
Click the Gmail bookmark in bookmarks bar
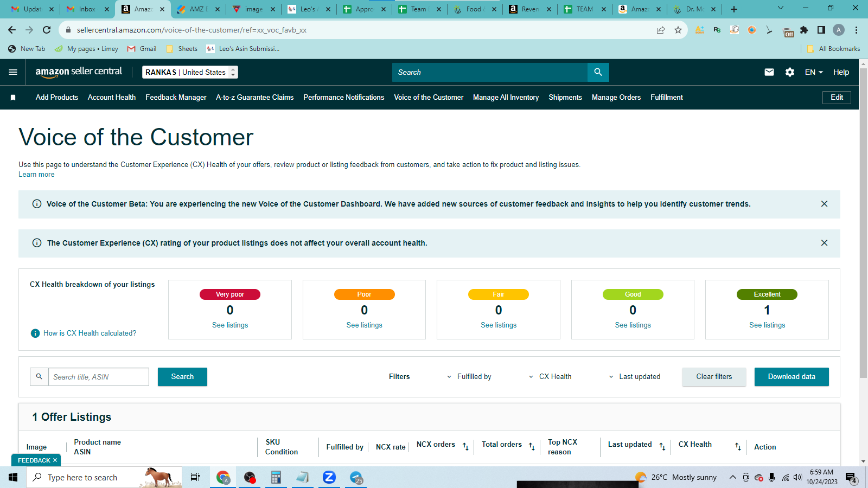(x=142, y=49)
